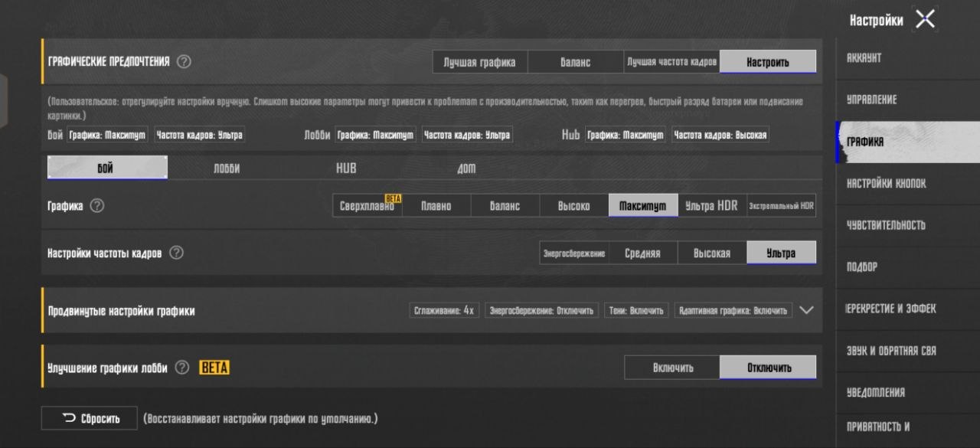Open help icon beside Настройки частоты кадров
The width and height of the screenshot is (980, 448).
point(176,253)
